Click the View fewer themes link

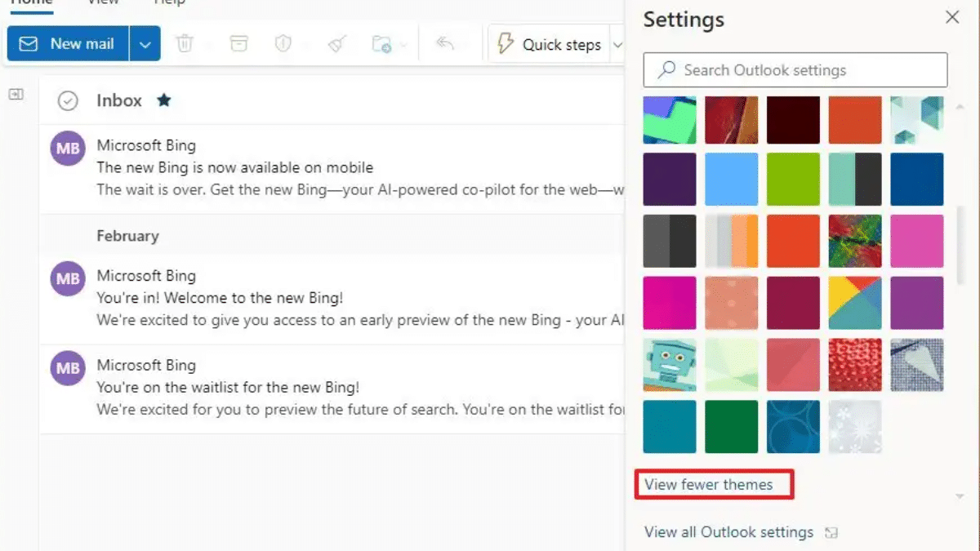point(709,485)
